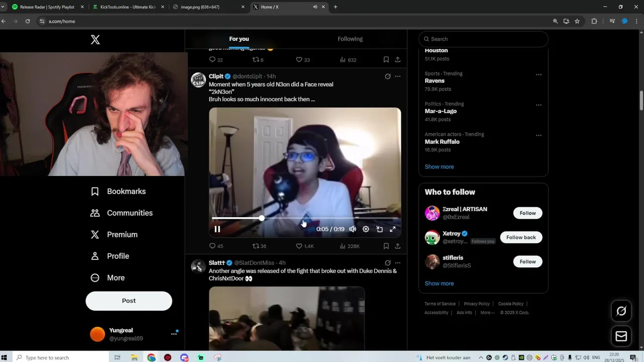Bookmark the post with 632 views
Viewport: 644px width, 362px height.
click(x=386, y=60)
